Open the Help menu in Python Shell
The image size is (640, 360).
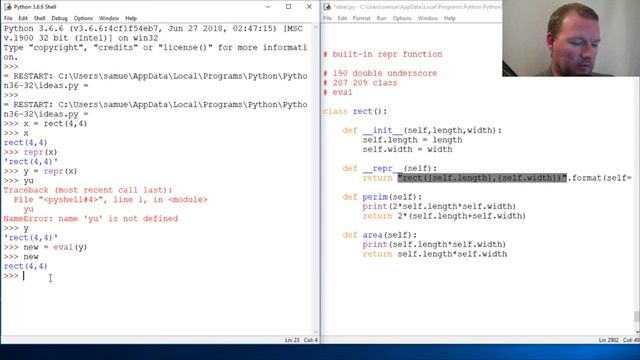pyautogui.click(x=131, y=18)
